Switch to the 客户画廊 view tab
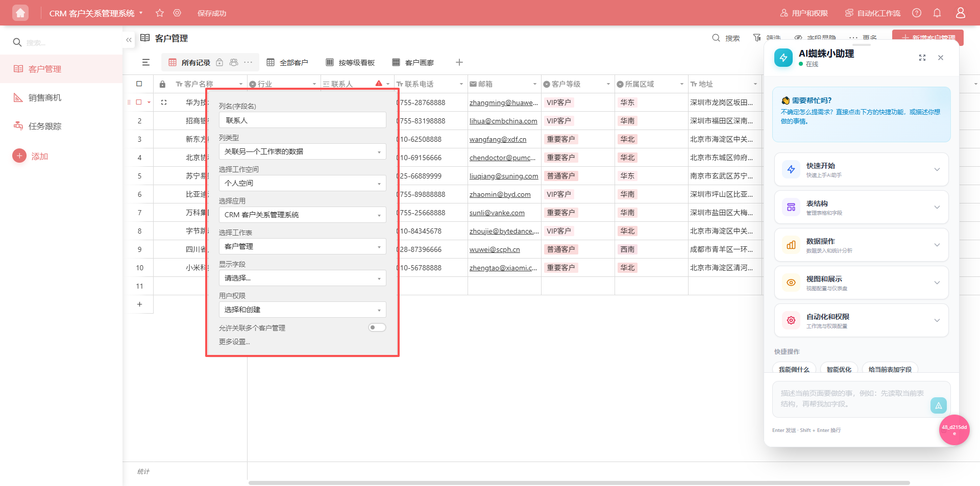Image resolution: width=980 pixels, height=486 pixels. (x=413, y=62)
